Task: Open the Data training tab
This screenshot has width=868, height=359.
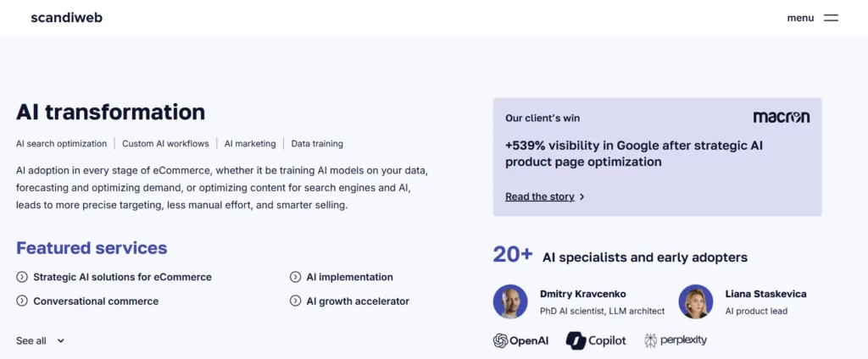Action: coord(317,144)
